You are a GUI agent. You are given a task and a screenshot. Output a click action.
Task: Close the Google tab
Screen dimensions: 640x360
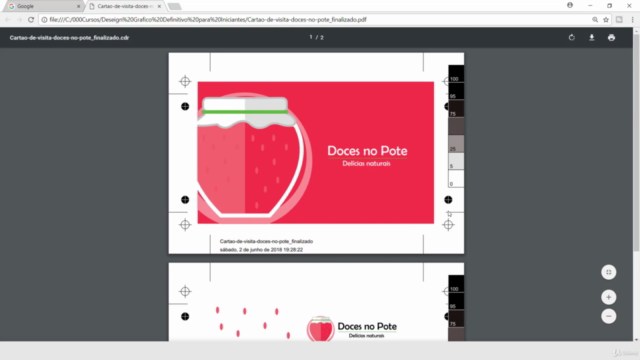[x=78, y=6]
